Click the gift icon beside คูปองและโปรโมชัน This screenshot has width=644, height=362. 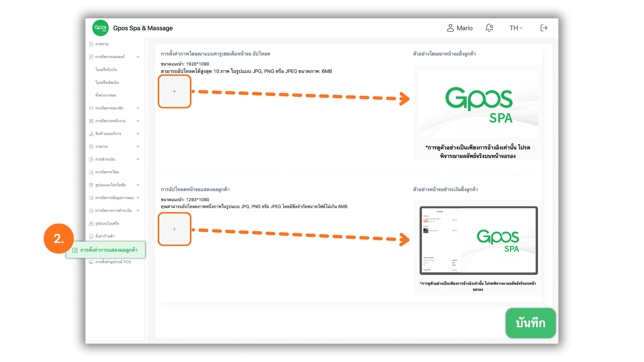[91, 185]
